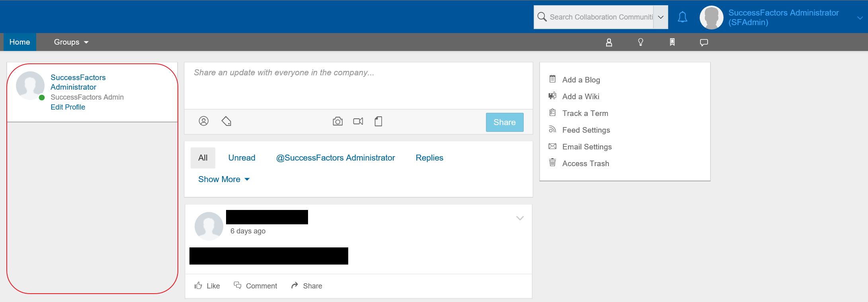Open Access Trash link
The width and height of the screenshot is (868, 302).
[585, 163]
